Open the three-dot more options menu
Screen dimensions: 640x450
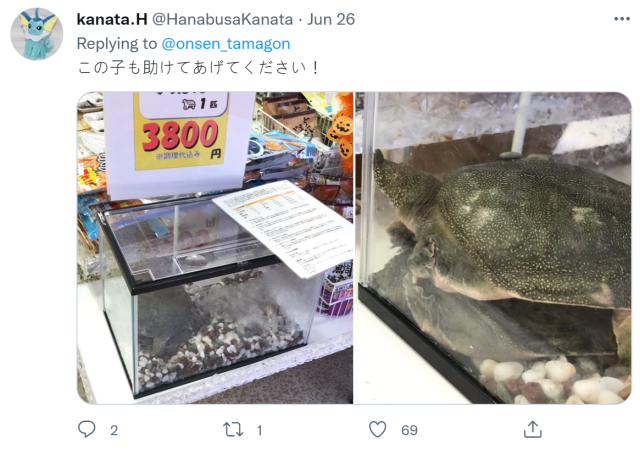point(622,19)
